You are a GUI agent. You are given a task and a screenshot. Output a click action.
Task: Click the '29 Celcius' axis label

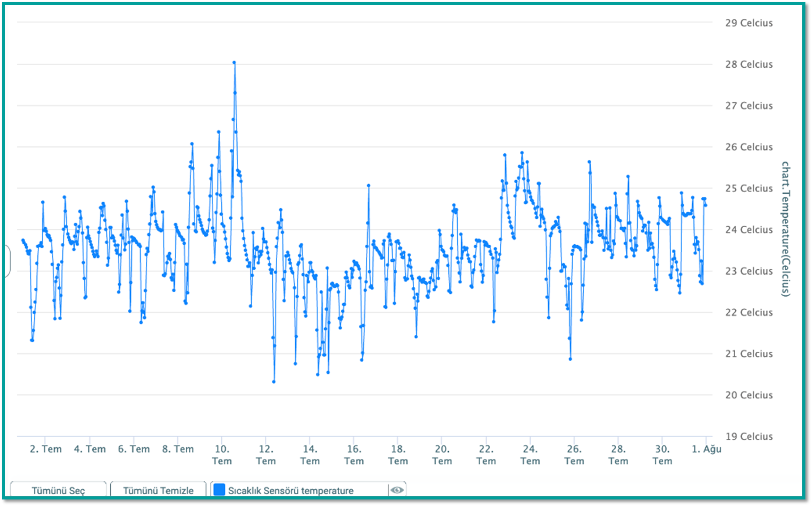(749, 23)
